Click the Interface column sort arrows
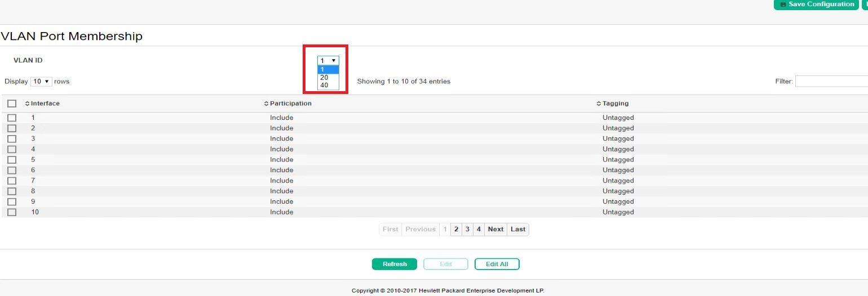The width and height of the screenshot is (868, 296). (x=27, y=104)
